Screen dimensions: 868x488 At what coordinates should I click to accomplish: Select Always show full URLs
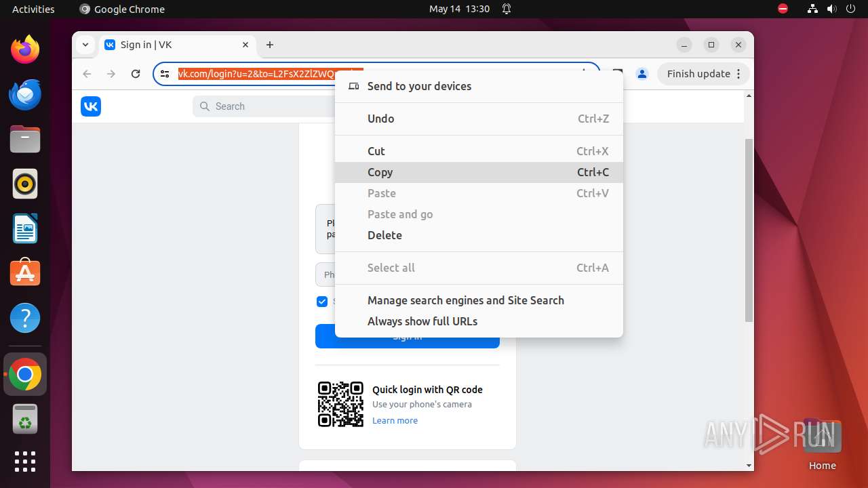[479, 321]
